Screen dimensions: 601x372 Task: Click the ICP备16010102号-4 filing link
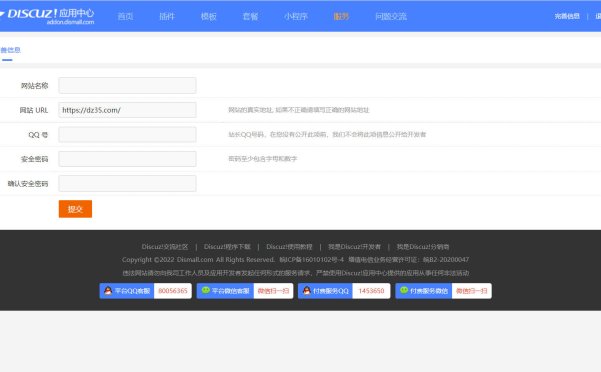[312, 260]
